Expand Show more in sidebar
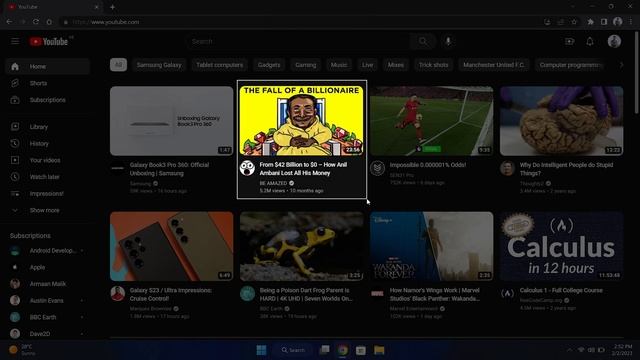Screen dimensions: 640x360 point(48,211)
